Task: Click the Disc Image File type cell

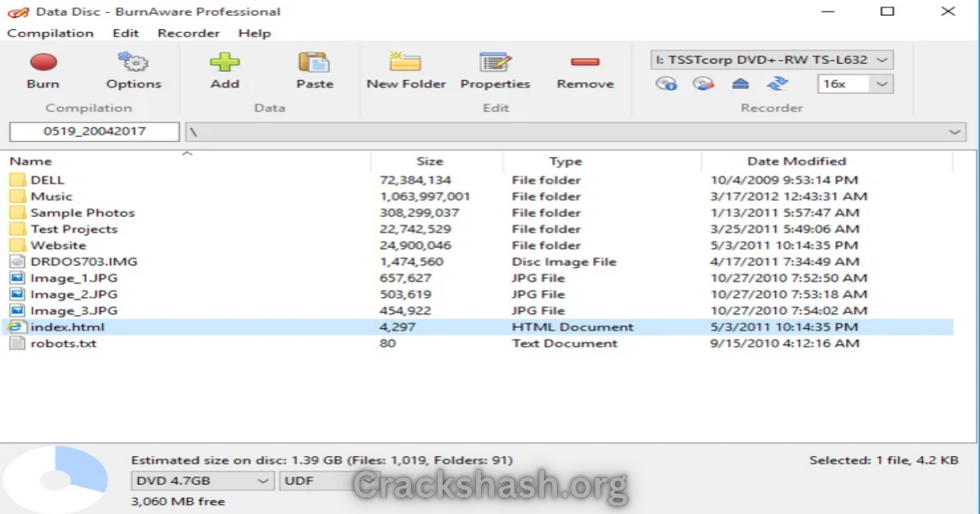Action: click(x=564, y=262)
